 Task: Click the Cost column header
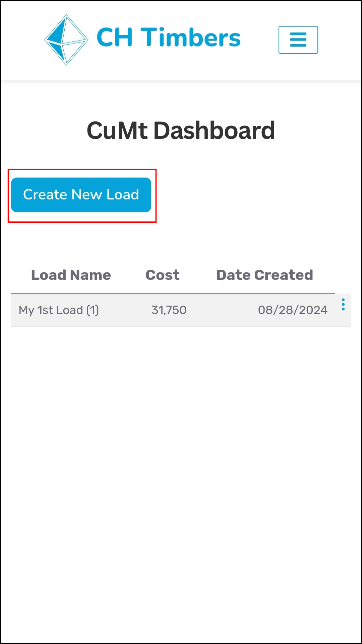(163, 275)
